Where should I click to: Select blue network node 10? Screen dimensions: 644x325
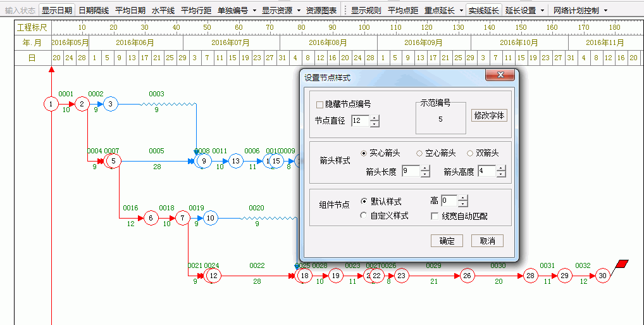tap(210, 218)
